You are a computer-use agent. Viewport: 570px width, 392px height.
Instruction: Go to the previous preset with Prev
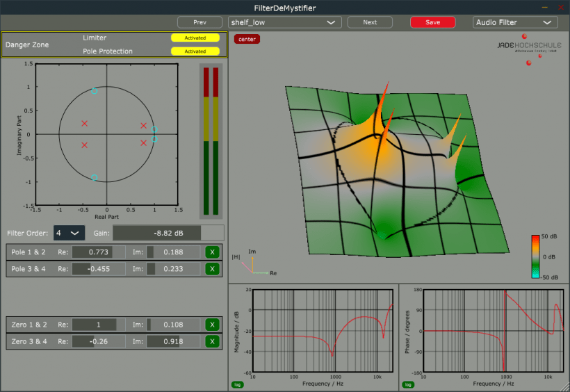tap(199, 22)
